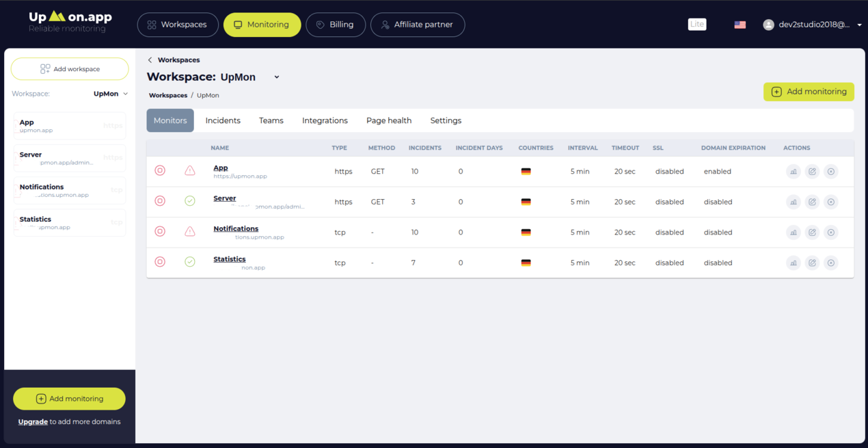Pause the App monitor with stop toggle
Viewport: 868px width, 448px height.
(160, 170)
